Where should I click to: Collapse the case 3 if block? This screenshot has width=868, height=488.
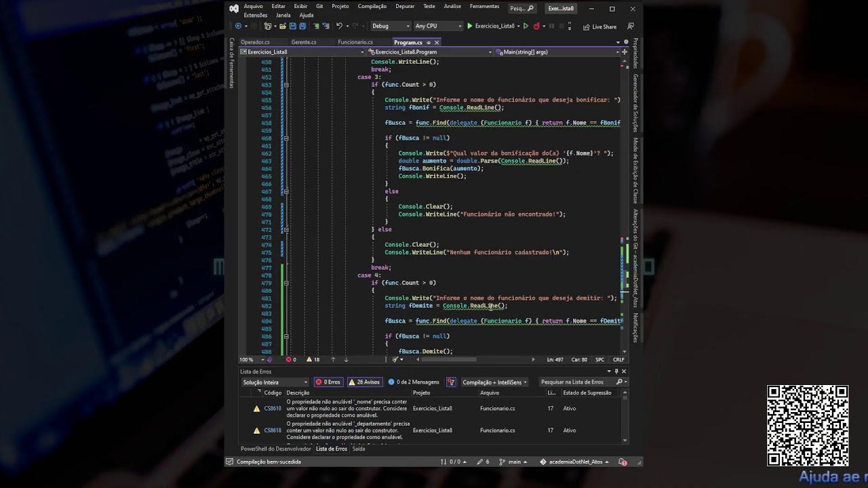pos(286,85)
